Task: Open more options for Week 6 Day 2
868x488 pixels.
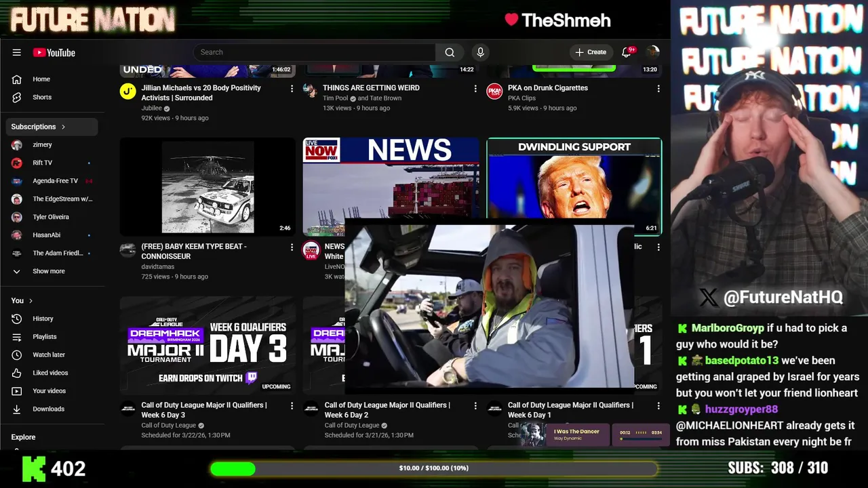Action: 475,406
